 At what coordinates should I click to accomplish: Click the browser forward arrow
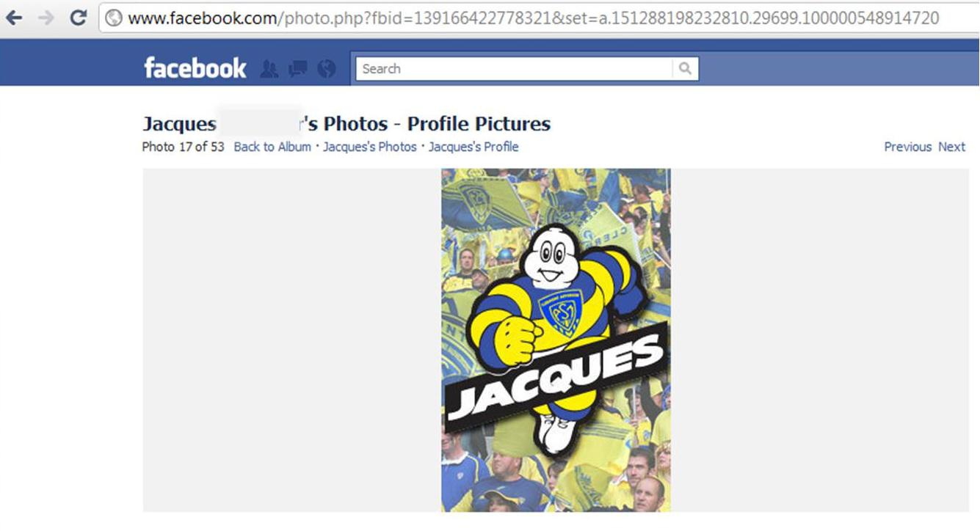tap(46, 18)
